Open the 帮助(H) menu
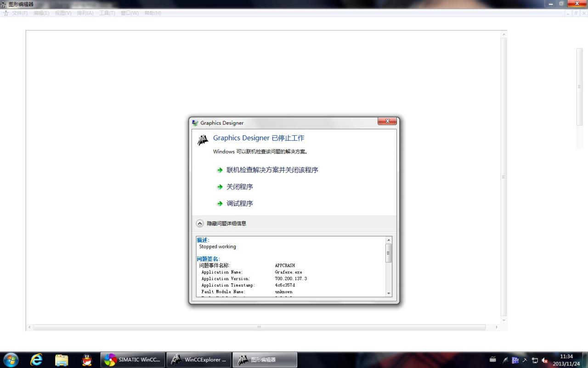 (153, 13)
